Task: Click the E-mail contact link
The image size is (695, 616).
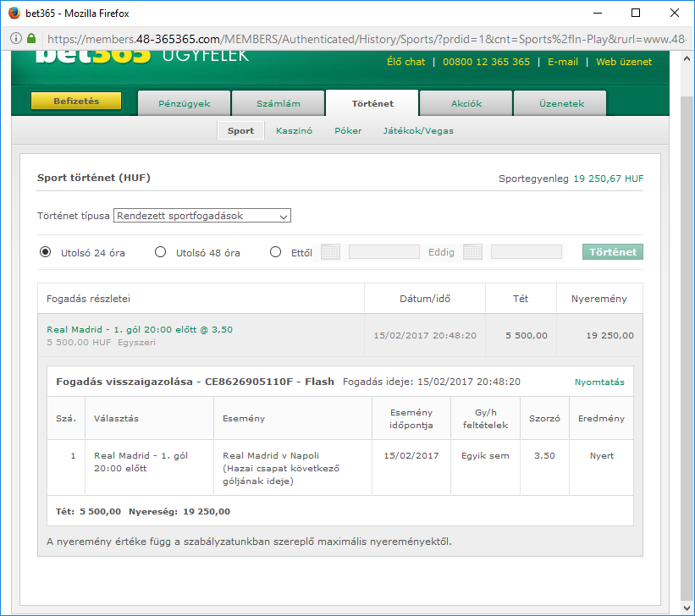Action: coord(563,62)
